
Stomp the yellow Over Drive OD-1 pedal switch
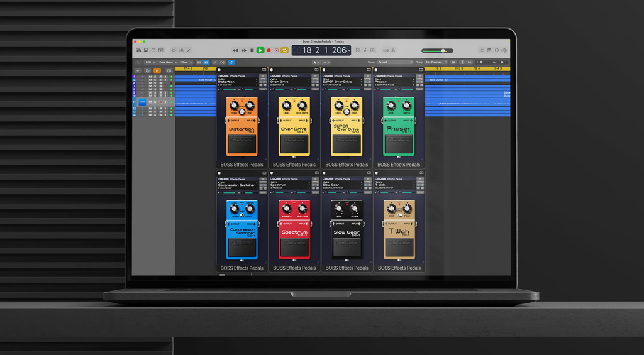click(x=294, y=145)
